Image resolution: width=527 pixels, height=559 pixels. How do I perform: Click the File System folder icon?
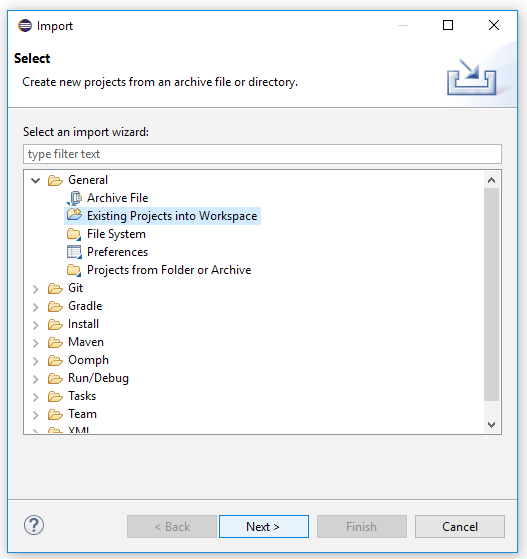(74, 234)
